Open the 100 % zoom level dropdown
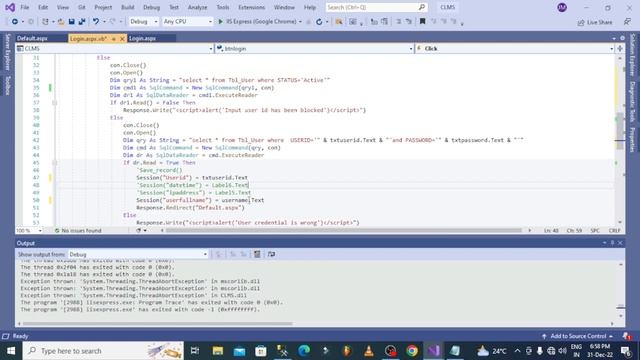 (x=29, y=231)
